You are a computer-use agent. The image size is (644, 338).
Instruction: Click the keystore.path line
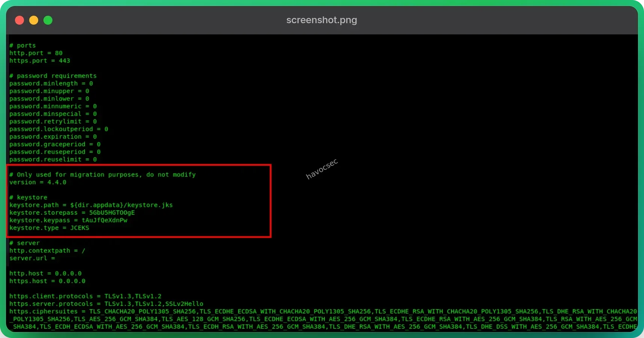[x=91, y=205]
